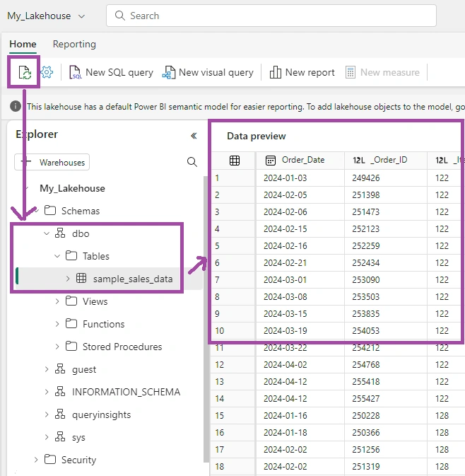
Task: Click the Explorer vertical scrollbar
Action: [x=206, y=319]
